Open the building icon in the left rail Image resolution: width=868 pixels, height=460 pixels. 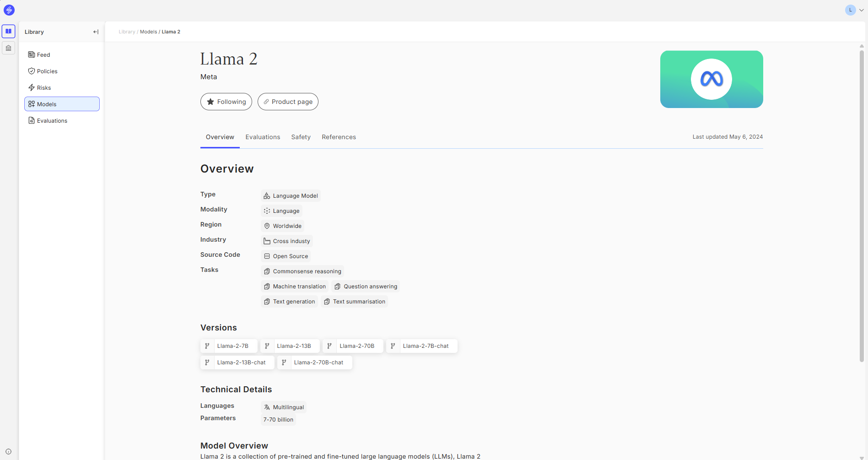(9, 48)
